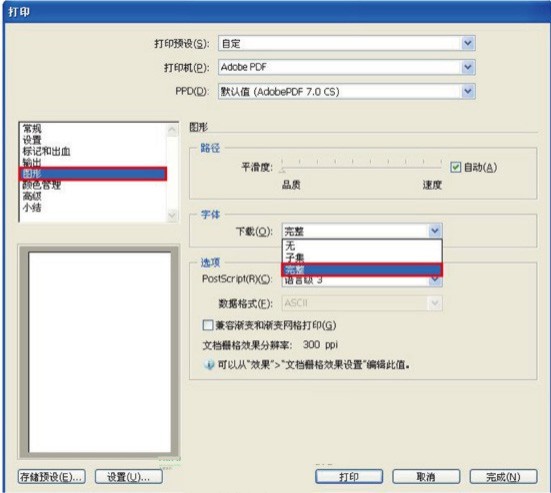Select 小结 in the category list
This screenshot has height=493, width=551.
pyautogui.click(x=32, y=208)
